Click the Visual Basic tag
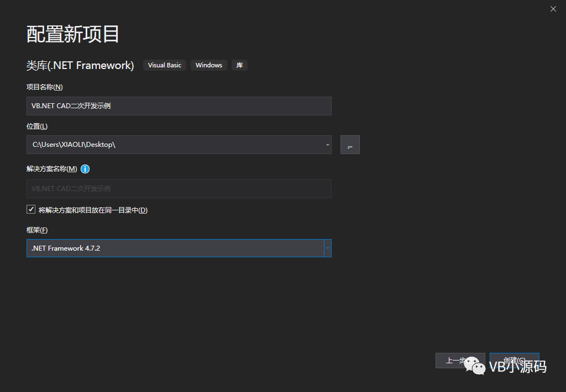This screenshot has width=566, height=392. coord(165,65)
